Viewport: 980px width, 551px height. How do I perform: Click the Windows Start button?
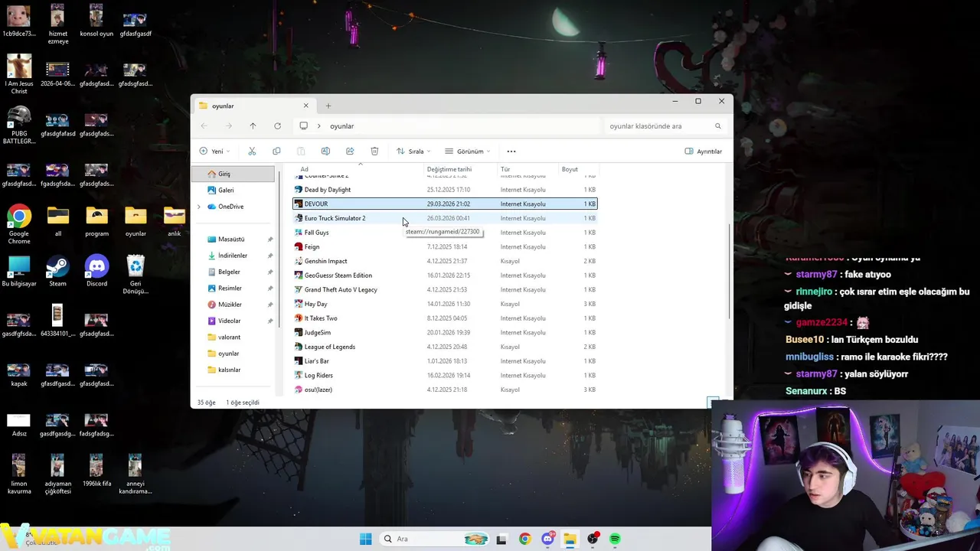pyautogui.click(x=365, y=539)
